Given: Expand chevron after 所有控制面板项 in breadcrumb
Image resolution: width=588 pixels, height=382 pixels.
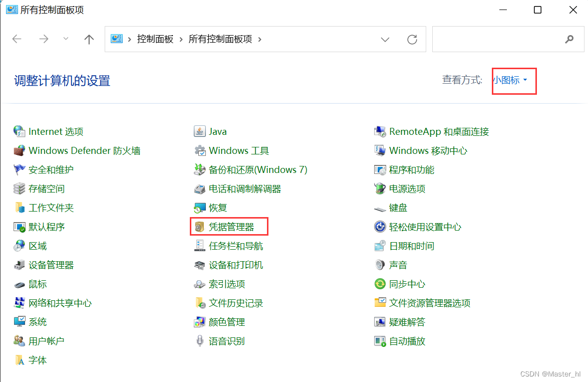Looking at the screenshot, I should point(259,40).
